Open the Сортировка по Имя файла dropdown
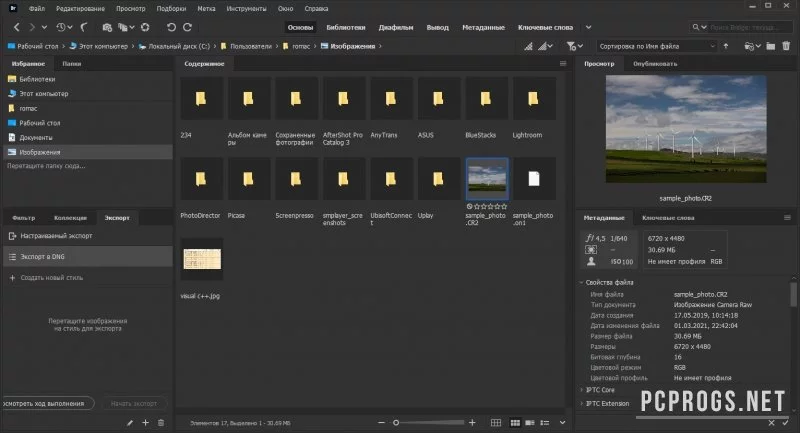This screenshot has width=800, height=433. [x=657, y=46]
